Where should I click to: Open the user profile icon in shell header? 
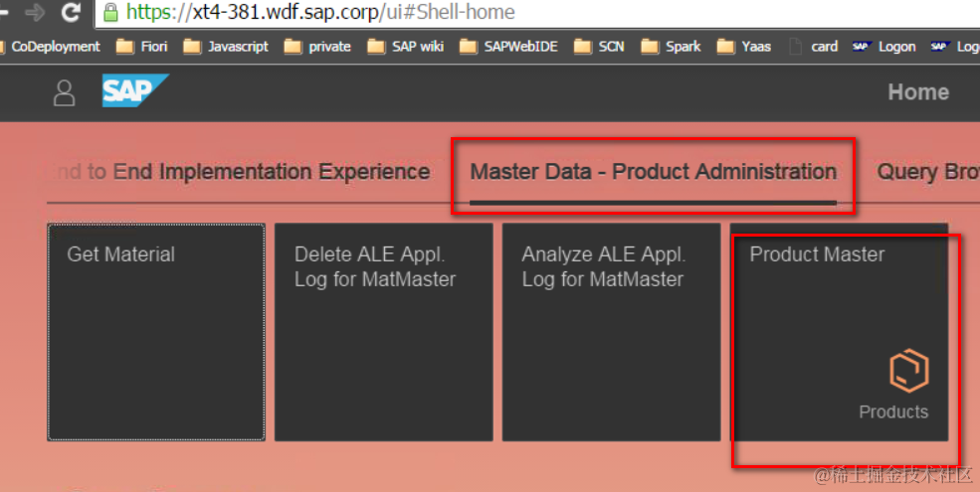click(x=64, y=93)
